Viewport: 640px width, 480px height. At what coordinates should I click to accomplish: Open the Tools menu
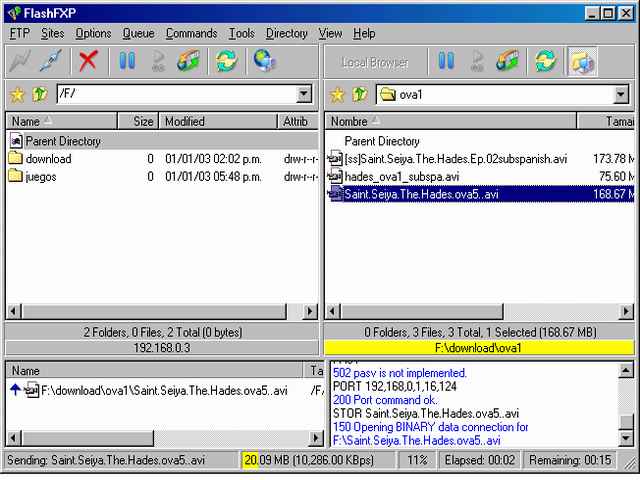click(241, 33)
